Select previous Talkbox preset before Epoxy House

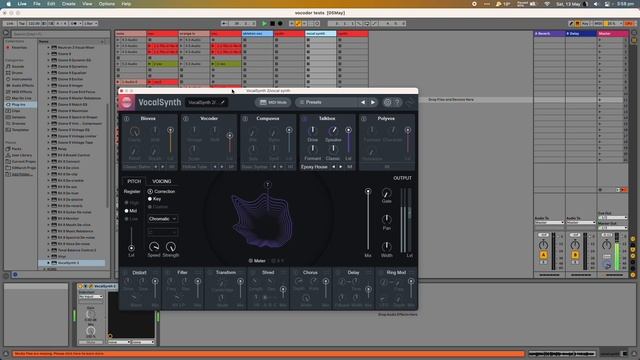(x=333, y=167)
